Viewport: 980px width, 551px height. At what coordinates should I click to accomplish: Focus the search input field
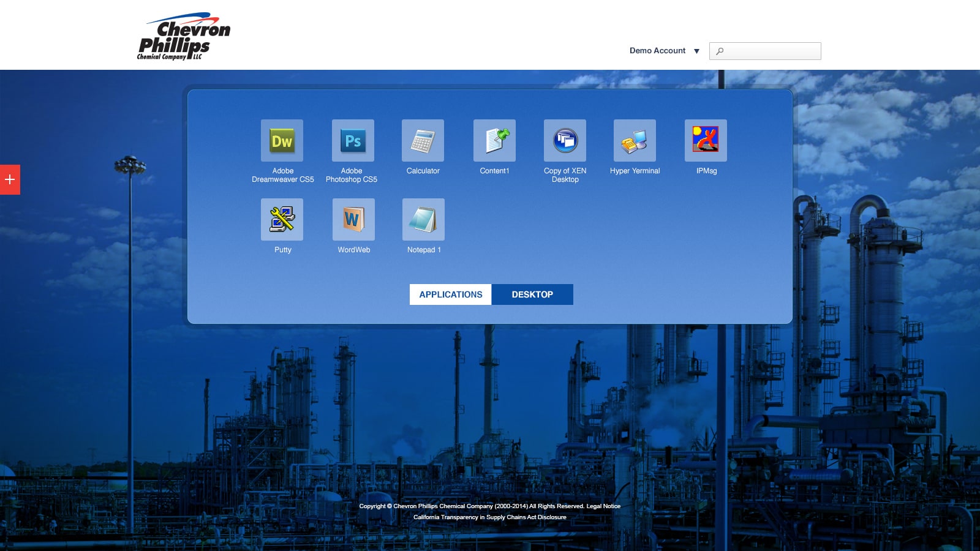[x=765, y=51]
